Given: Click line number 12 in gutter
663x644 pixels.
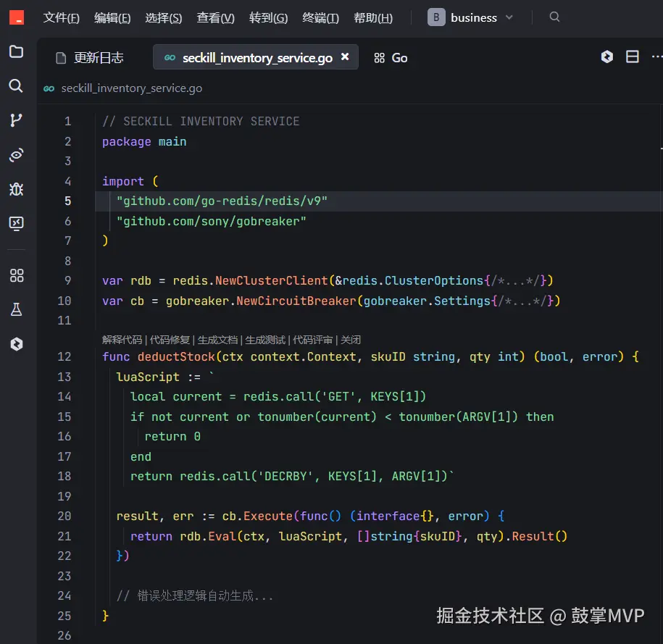Looking at the screenshot, I should 64,356.
